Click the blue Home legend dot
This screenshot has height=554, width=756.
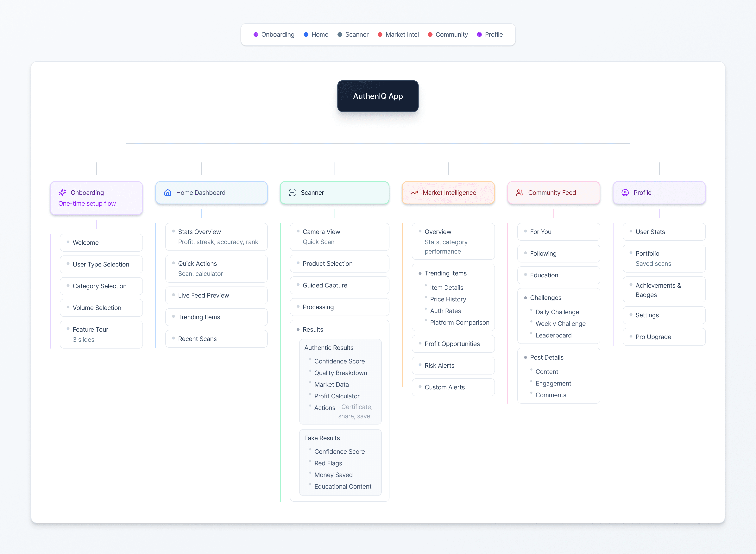(306, 35)
